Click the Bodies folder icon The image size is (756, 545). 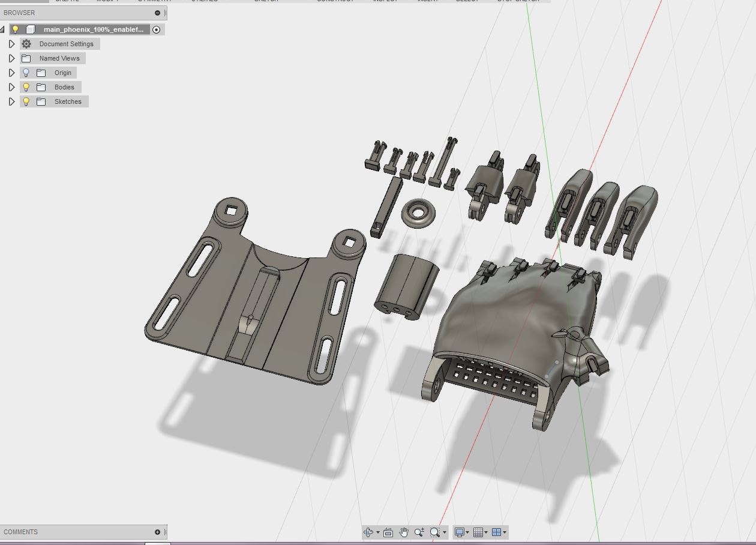(41, 87)
